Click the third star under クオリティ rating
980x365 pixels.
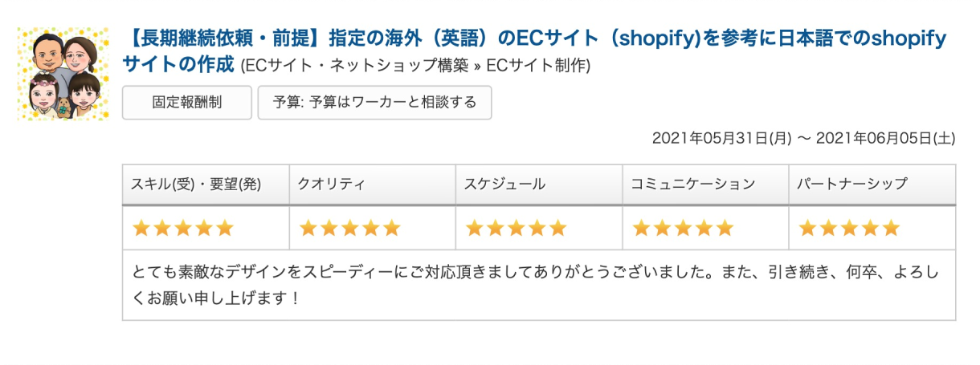pyautogui.click(x=350, y=229)
